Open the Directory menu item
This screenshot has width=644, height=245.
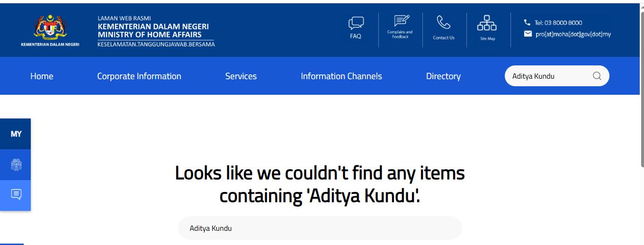point(443,76)
